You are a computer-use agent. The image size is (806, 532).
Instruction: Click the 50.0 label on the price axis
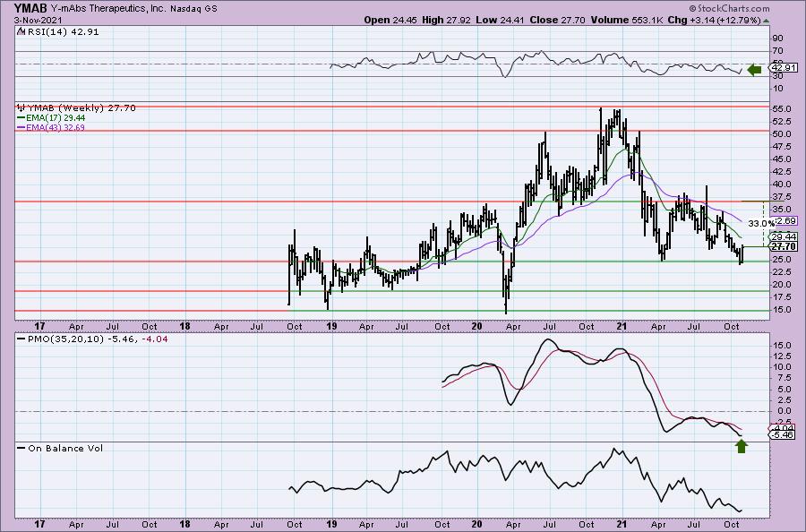coord(780,134)
